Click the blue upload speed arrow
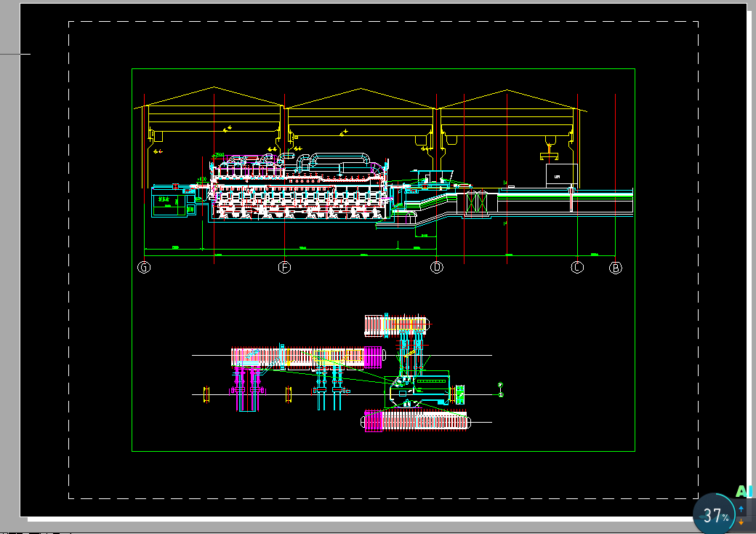This screenshot has height=534, width=756. tap(741, 509)
